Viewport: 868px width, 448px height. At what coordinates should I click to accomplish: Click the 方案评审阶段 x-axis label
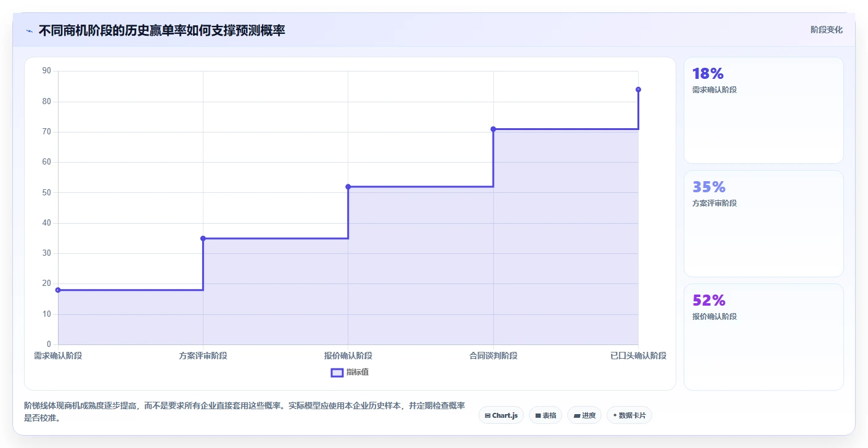pyautogui.click(x=203, y=356)
